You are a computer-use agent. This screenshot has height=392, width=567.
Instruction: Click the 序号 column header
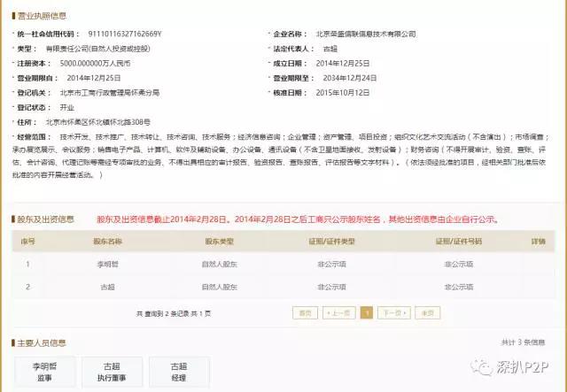click(x=27, y=241)
